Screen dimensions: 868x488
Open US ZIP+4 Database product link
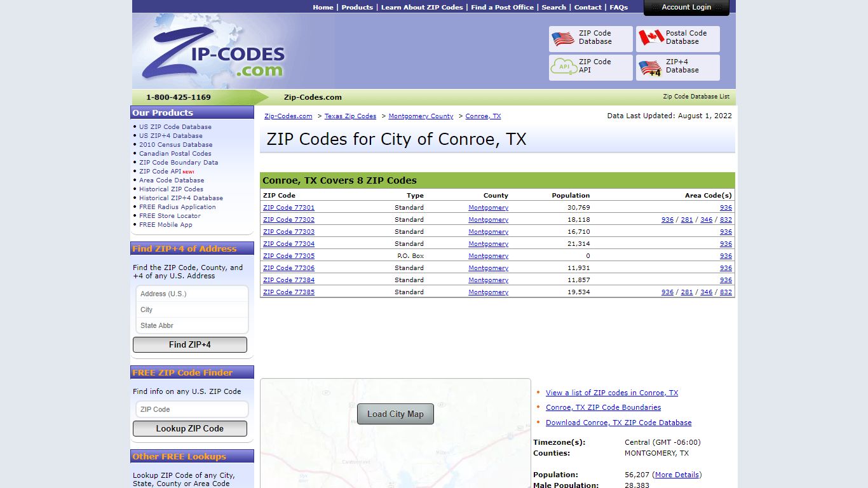click(171, 136)
